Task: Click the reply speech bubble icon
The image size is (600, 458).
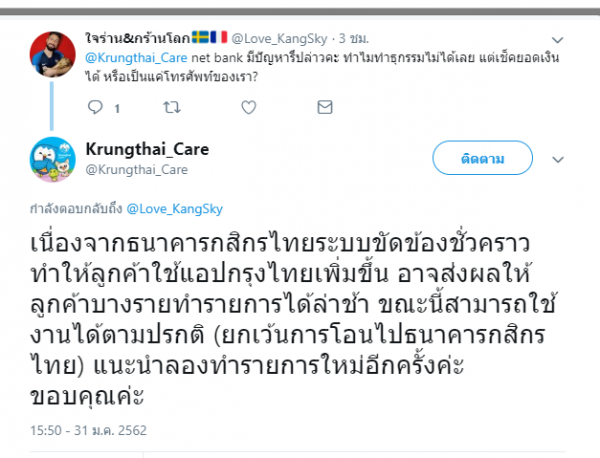Action: [x=96, y=105]
